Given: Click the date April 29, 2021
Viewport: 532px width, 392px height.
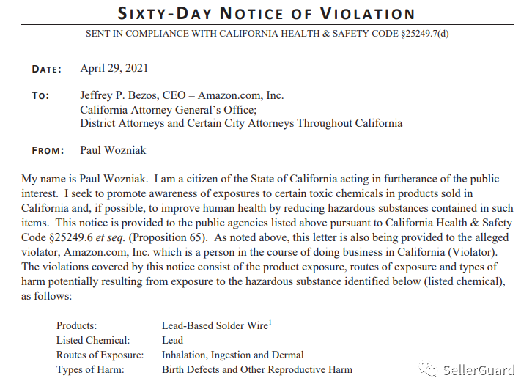Looking at the screenshot, I should click(x=114, y=68).
